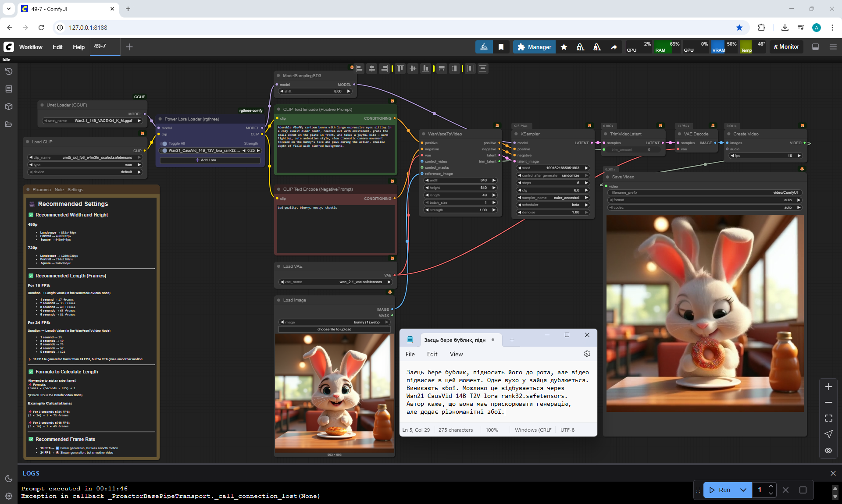Screen dimensions: 842x504
Task: Close the LOGS panel
Action: [833, 473]
